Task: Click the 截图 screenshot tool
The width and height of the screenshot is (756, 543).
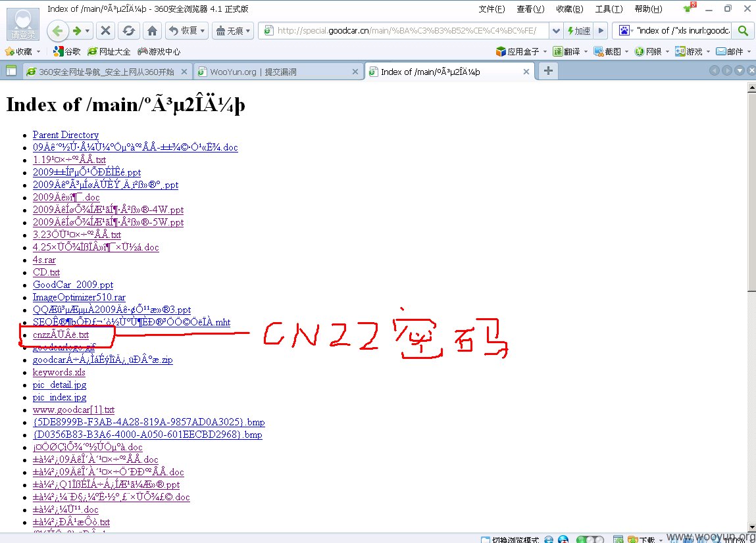Action: point(607,51)
